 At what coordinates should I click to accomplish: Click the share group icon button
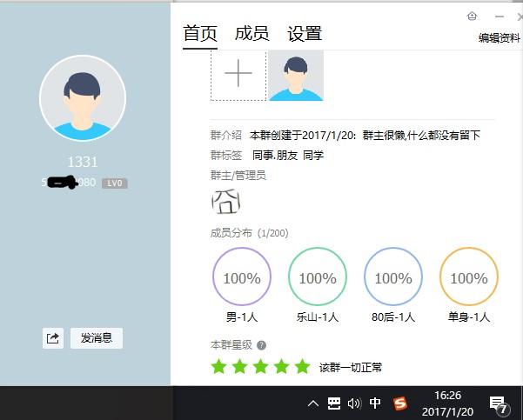tap(53, 338)
